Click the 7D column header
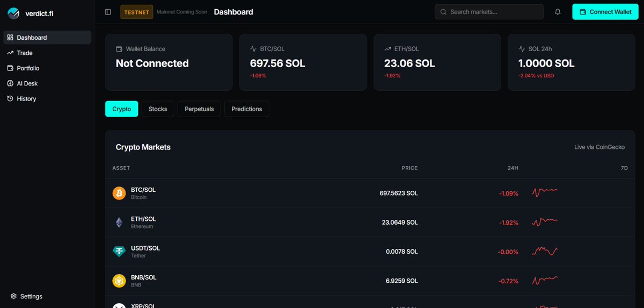The width and height of the screenshot is (644, 308). pos(624,168)
